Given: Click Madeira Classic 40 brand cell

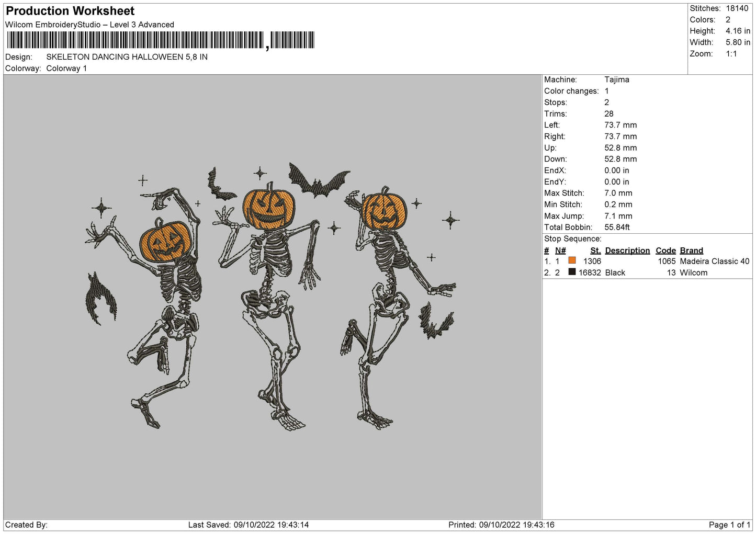Looking at the screenshot, I should [715, 262].
